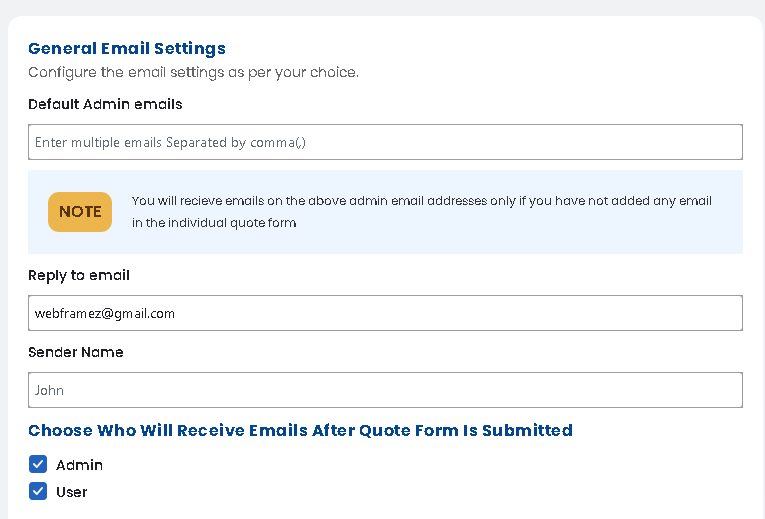This screenshot has width=765, height=519.
Task: Click the Configure the email settings description
Action: point(194,72)
